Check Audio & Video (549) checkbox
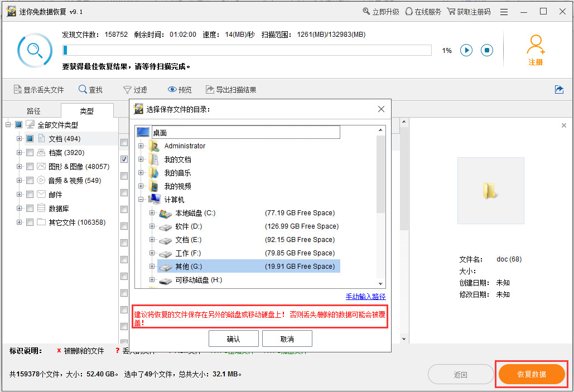The height and width of the screenshot is (392, 574). 30,181
